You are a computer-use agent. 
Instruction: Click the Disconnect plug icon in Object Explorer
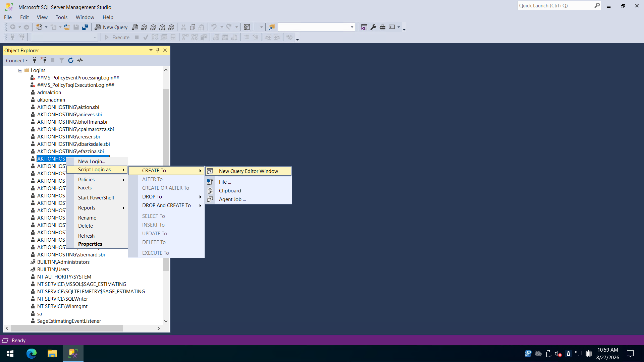pos(44,60)
